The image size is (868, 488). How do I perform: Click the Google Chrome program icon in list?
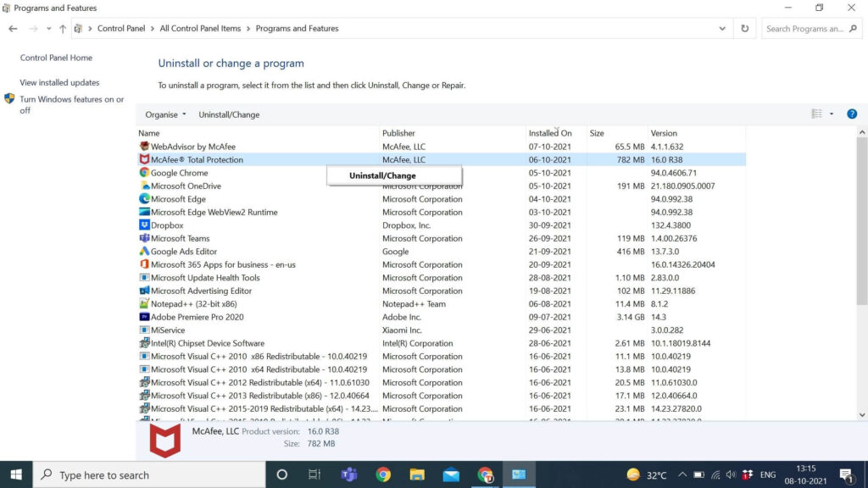tap(144, 173)
